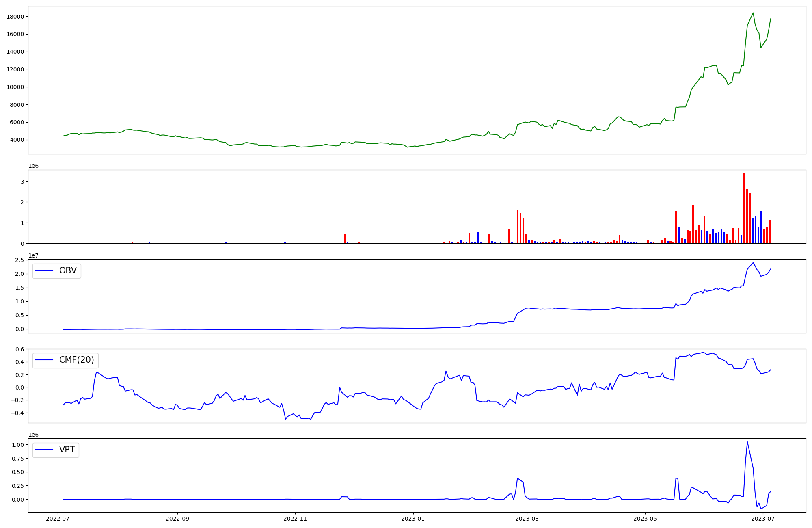
Task: Click the highest peak of the green price line
Action: click(x=753, y=13)
